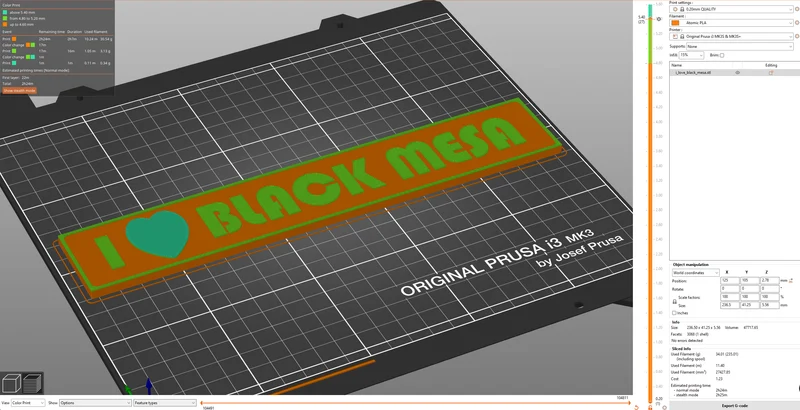Screen dimensions: 800x410
Task: Click the Rotate X input field
Action: 729,289
